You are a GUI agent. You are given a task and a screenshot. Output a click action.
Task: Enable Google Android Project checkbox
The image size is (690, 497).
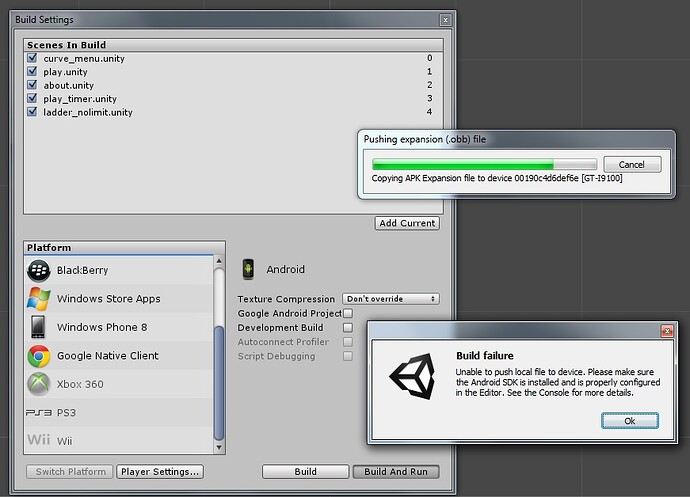(x=348, y=313)
